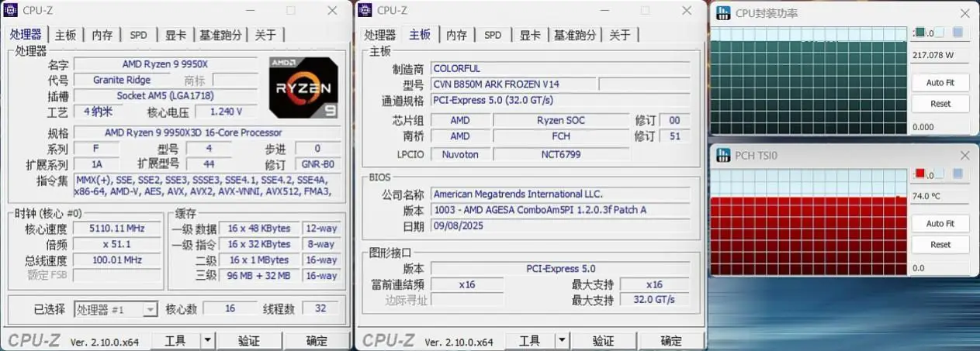Close the left CPU-Z window
The image size is (980, 351).
[x=332, y=10]
